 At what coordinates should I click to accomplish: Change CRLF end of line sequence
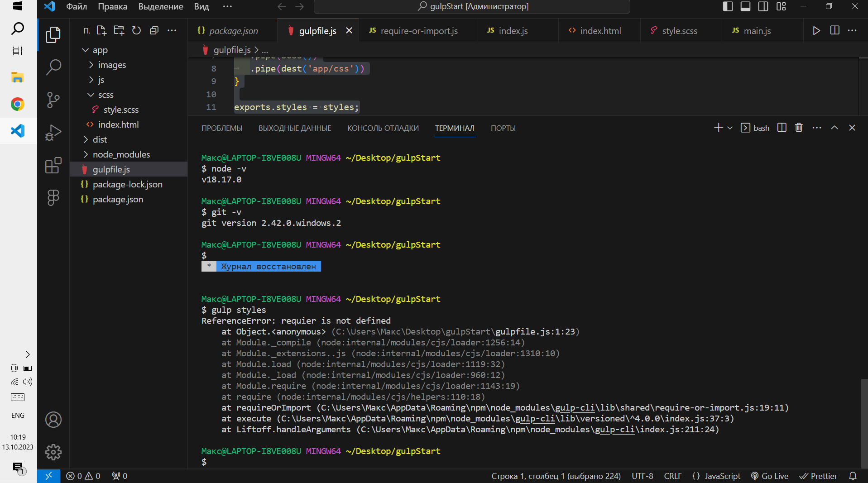(672, 476)
